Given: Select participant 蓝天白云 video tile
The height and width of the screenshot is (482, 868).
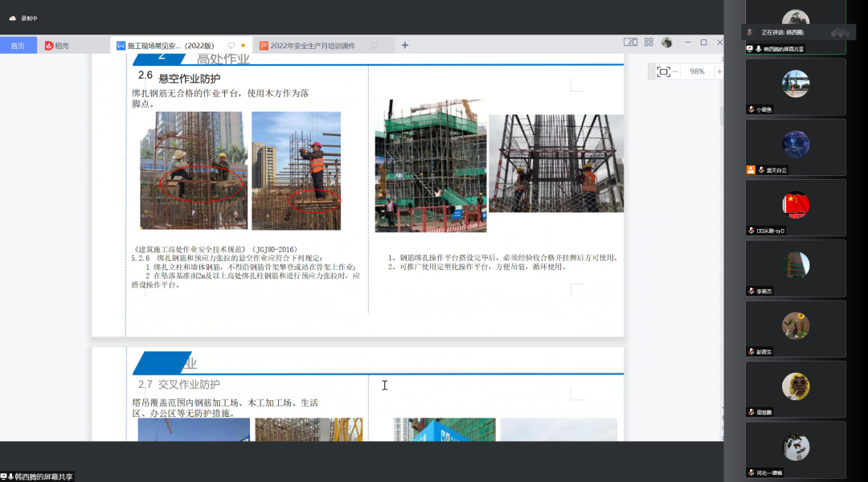Looking at the screenshot, I should tap(795, 147).
